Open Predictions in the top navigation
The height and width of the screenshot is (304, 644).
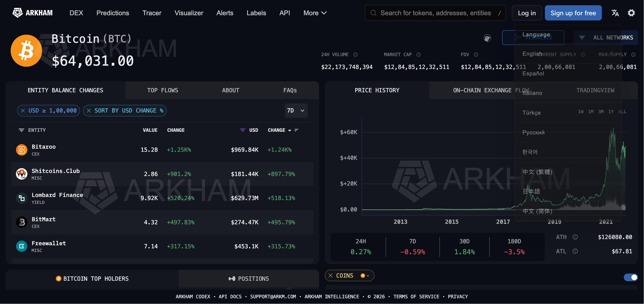(x=113, y=13)
